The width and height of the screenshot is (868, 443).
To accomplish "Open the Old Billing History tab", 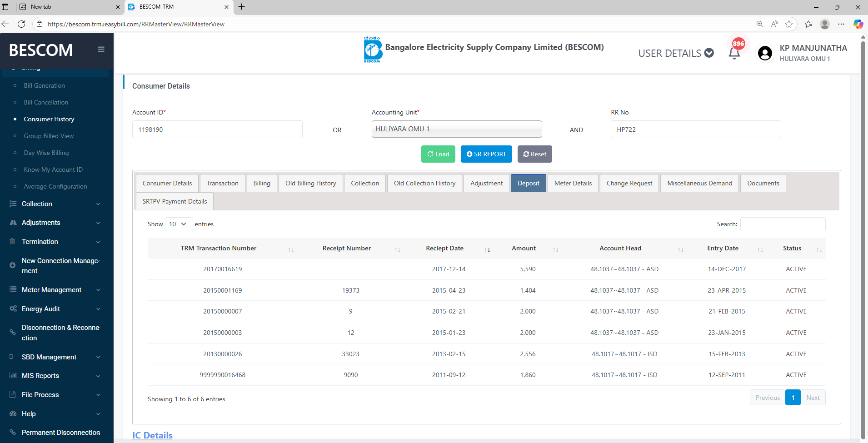I will [310, 183].
